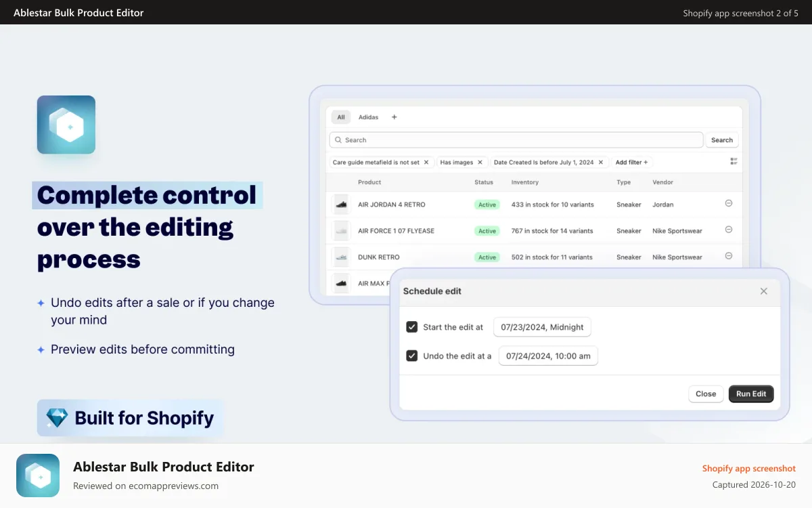Click into the Search input field
Viewport: 812px width, 508px height.
[516, 140]
